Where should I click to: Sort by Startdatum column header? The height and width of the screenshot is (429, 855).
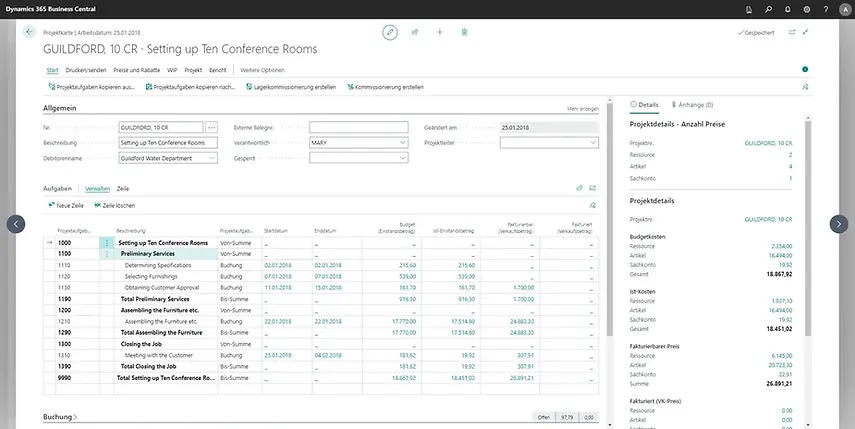[275, 231]
